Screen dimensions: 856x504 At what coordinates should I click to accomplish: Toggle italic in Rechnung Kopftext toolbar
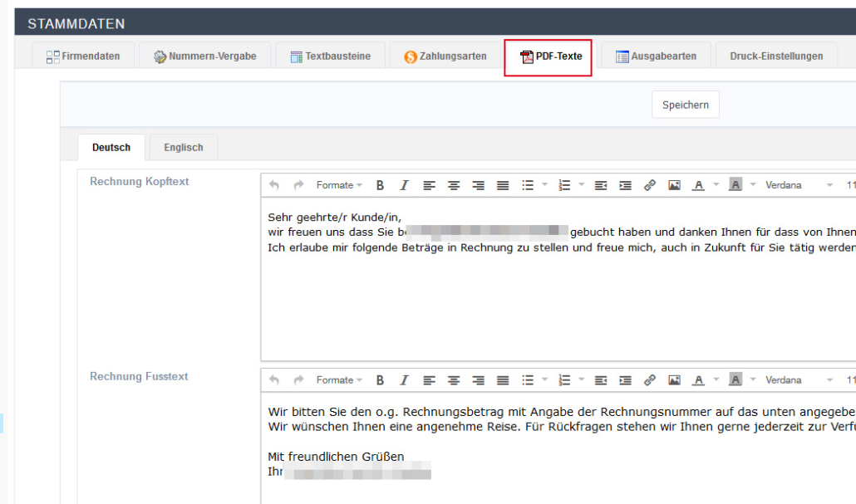tap(405, 185)
